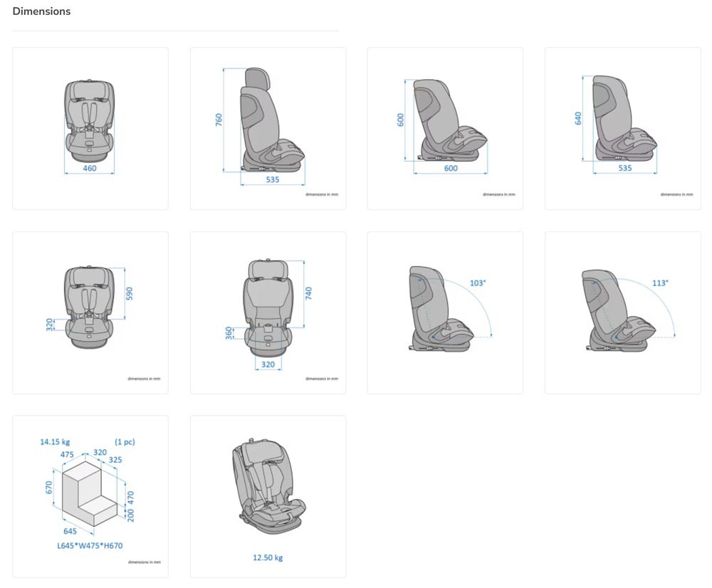This screenshot has height=588, width=712.
Task: Click the 360 seat height measurement label
Action: 229,332
